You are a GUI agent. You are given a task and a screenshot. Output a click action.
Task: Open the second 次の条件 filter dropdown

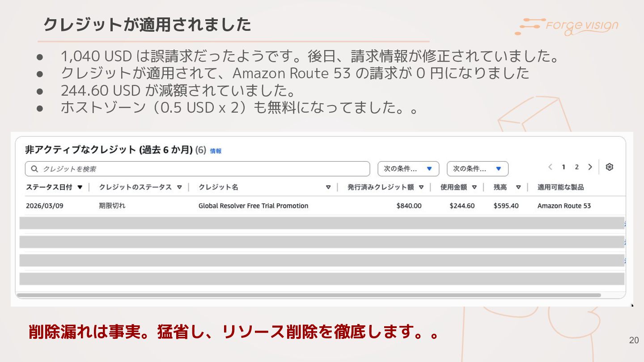tap(478, 169)
